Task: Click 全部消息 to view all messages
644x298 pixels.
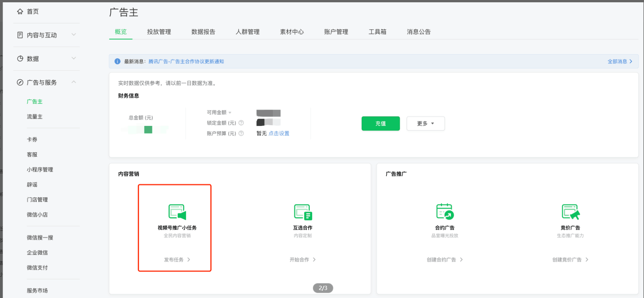Action: [x=620, y=61]
